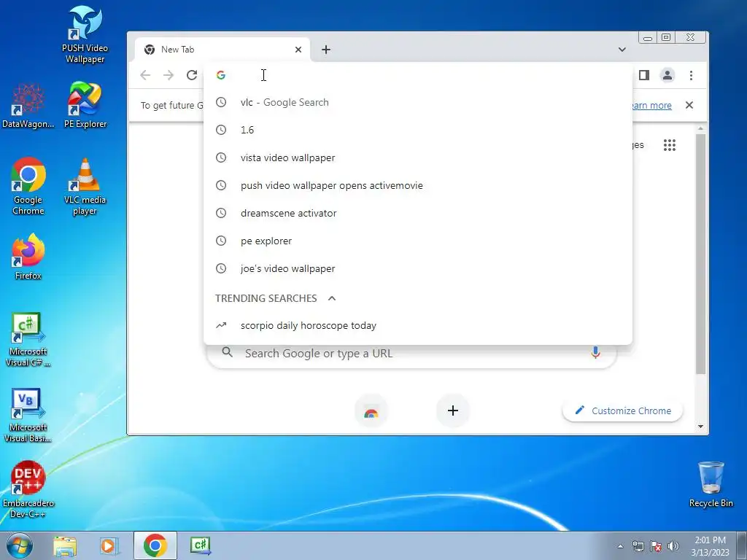
Task: Open DataWagon desktop shortcut
Action: point(28,105)
